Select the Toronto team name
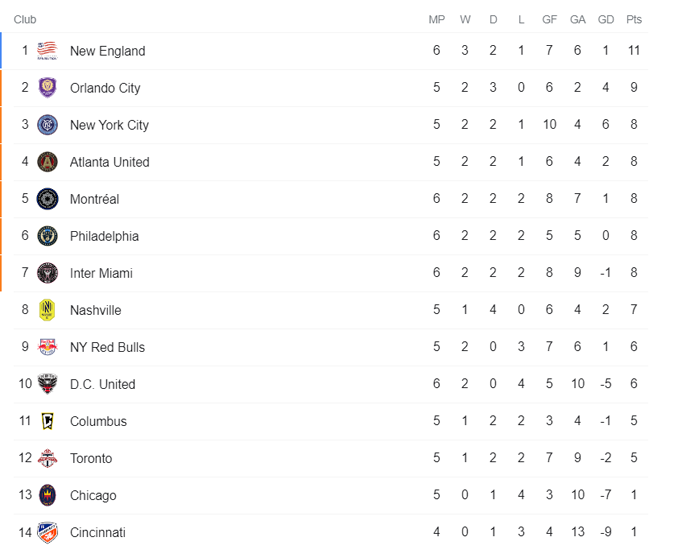 tap(91, 458)
